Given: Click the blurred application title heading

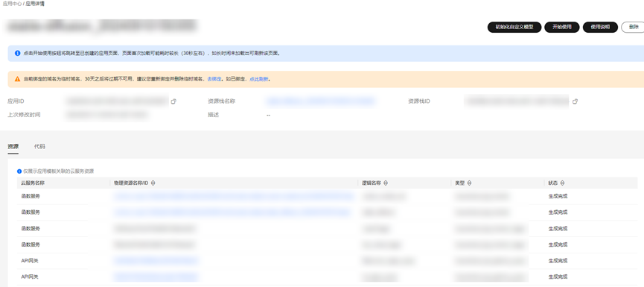Looking at the screenshot, I should click(102, 26).
